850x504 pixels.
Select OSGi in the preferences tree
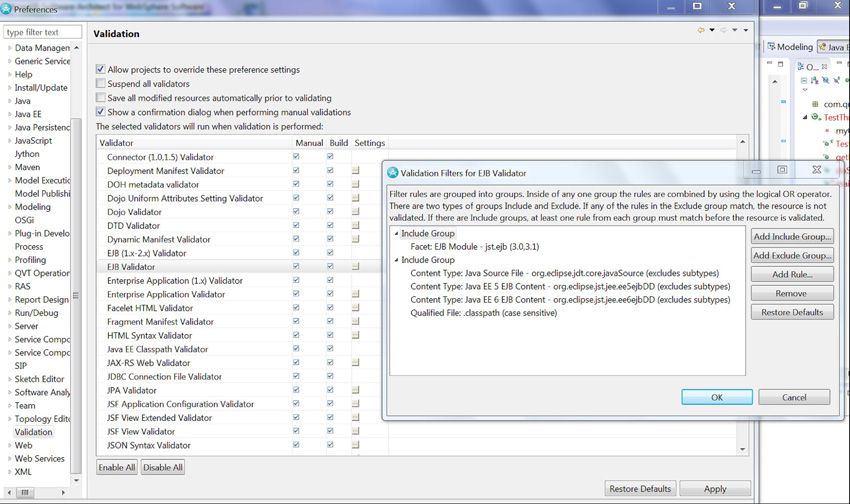point(24,220)
